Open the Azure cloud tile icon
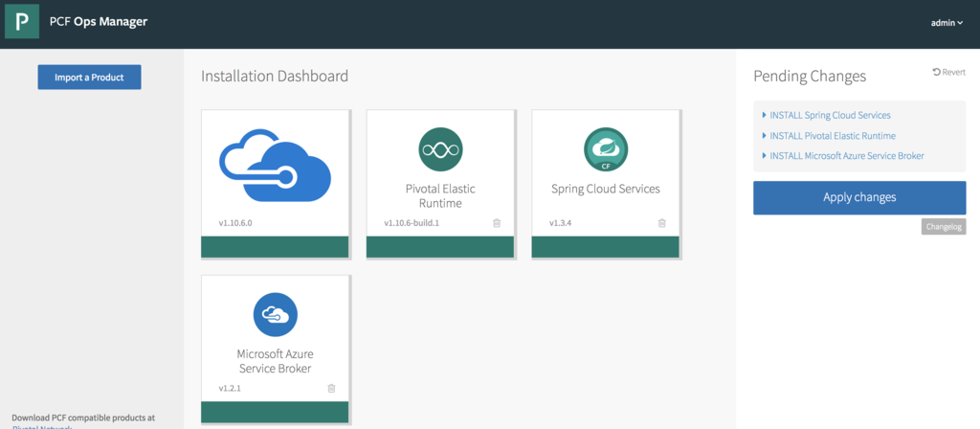 pyautogui.click(x=275, y=165)
